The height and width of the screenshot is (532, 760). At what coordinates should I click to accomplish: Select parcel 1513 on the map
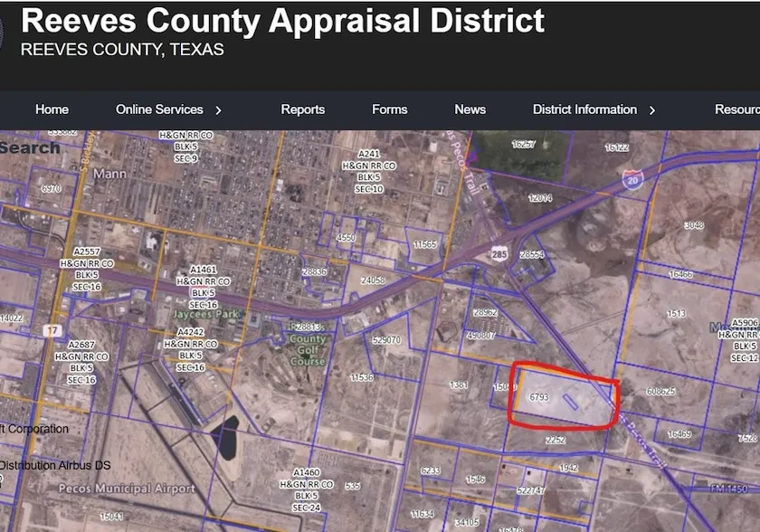pyautogui.click(x=676, y=314)
